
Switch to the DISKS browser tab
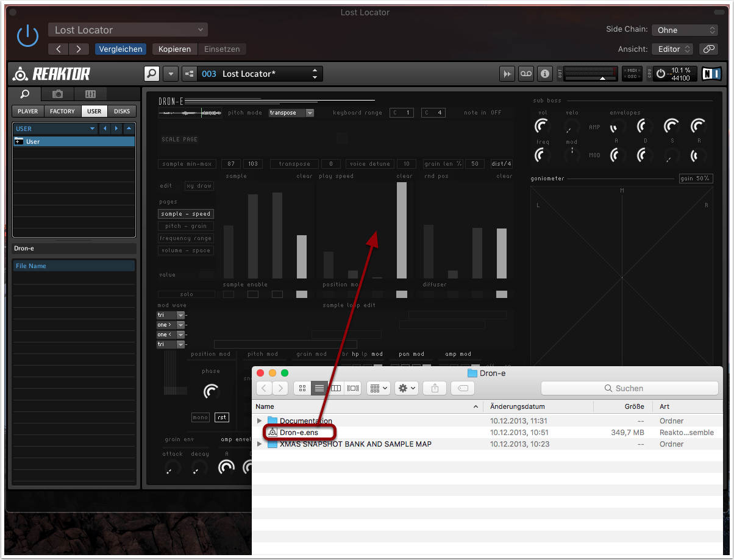(x=122, y=112)
